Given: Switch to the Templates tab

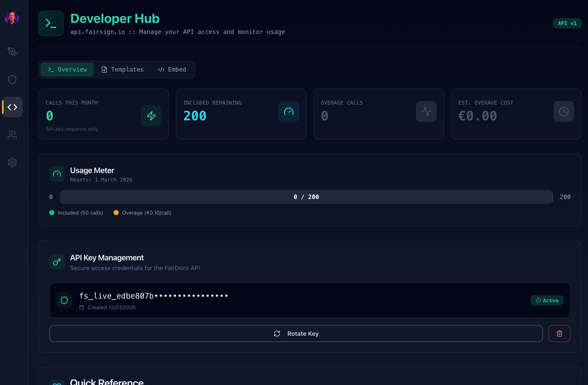Looking at the screenshot, I should click(123, 70).
